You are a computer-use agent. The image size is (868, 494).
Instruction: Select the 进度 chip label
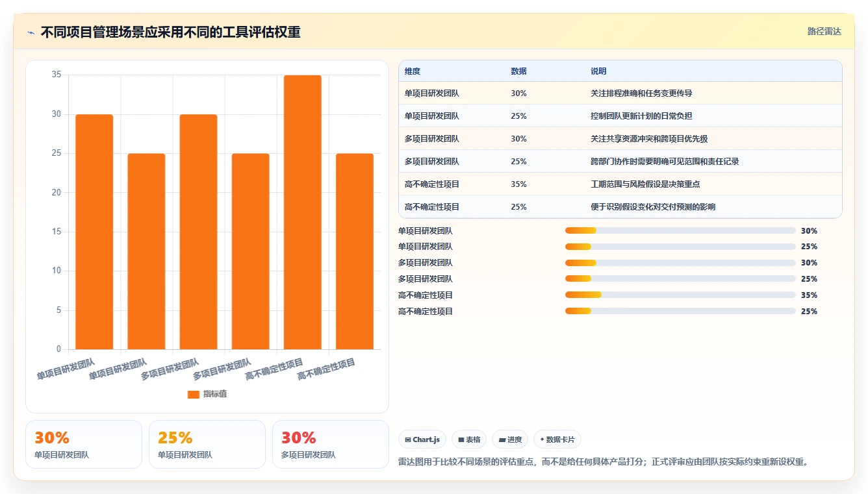514,439
